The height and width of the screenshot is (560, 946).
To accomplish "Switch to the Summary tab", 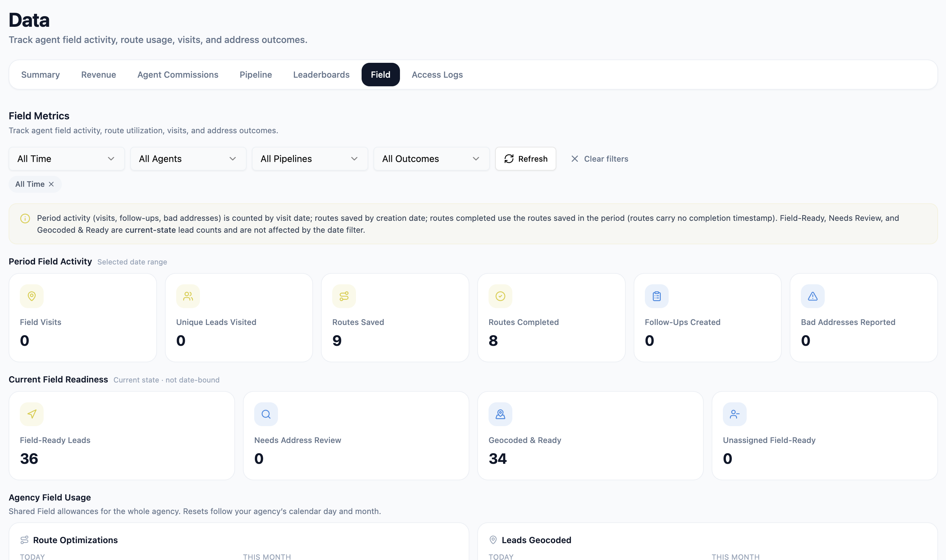I will click(x=40, y=75).
